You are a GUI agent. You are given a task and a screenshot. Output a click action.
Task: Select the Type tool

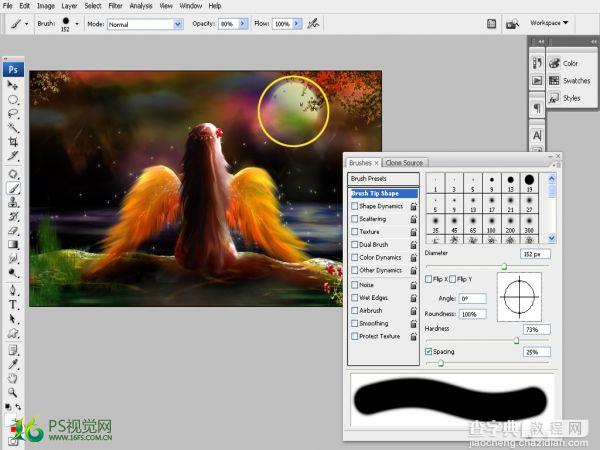(13, 305)
